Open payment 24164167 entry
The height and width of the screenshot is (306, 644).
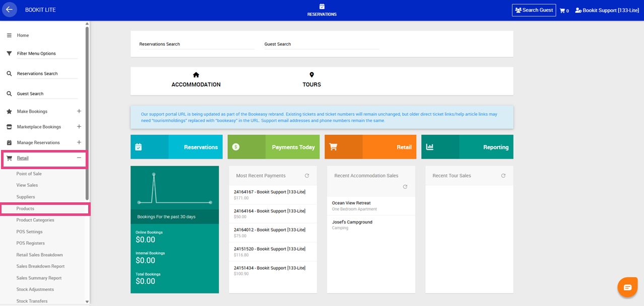[273, 195]
